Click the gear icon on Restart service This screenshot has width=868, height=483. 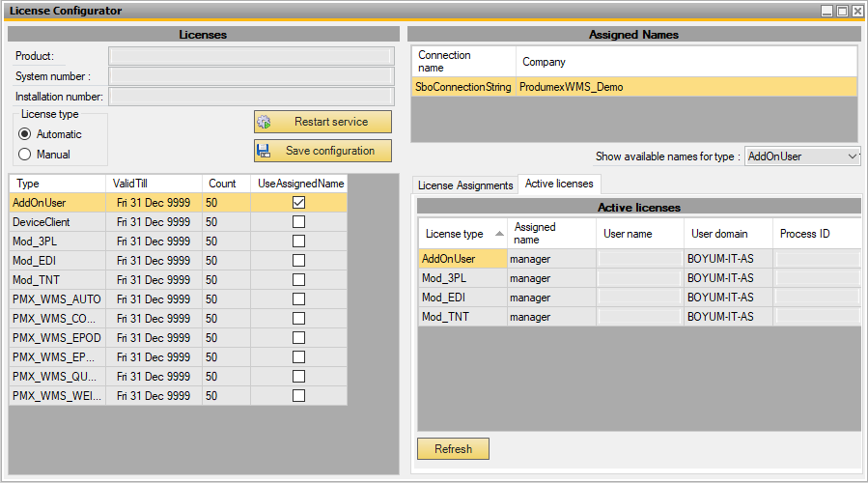pos(264,123)
